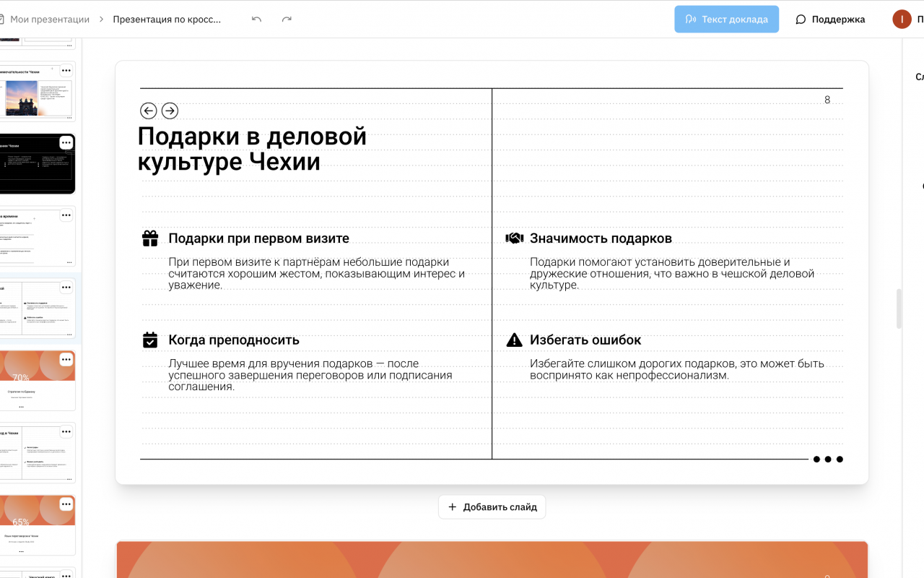The width and height of the screenshot is (924, 578).
Task: Click paragraph starting Избегайте слишком дорогих
Action: pos(677,369)
